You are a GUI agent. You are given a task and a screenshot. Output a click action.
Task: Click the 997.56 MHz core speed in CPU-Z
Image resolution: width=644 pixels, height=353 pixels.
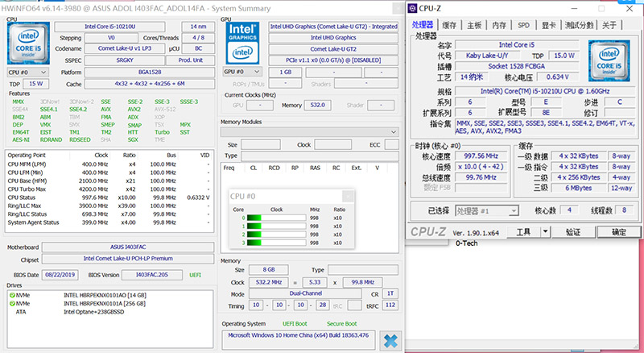tap(481, 156)
